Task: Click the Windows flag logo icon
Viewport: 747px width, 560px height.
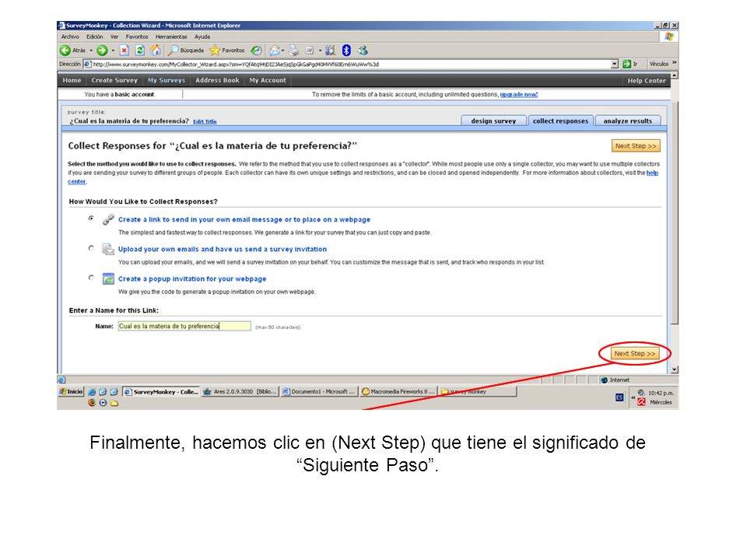Action: point(669,37)
